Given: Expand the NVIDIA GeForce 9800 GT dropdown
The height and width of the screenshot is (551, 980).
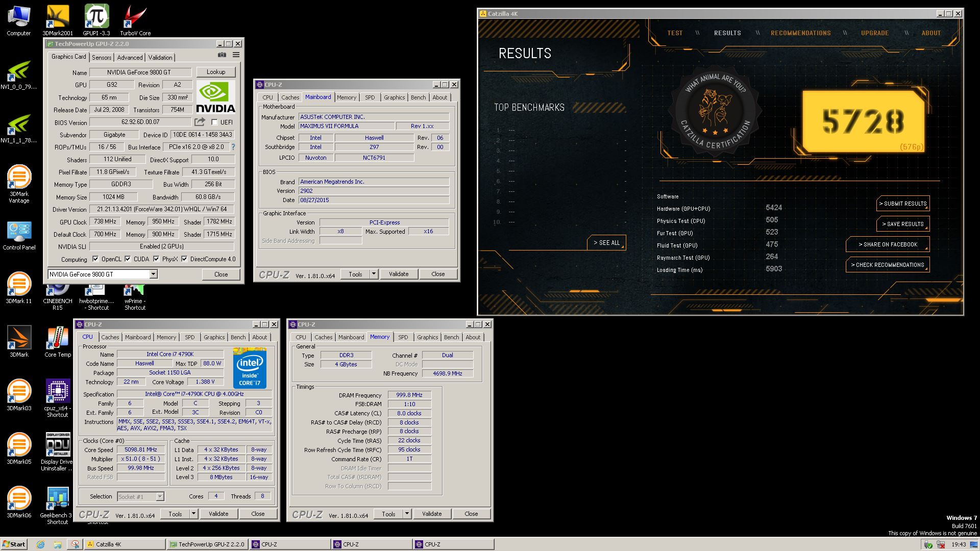Looking at the screenshot, I should click(153, 274).
